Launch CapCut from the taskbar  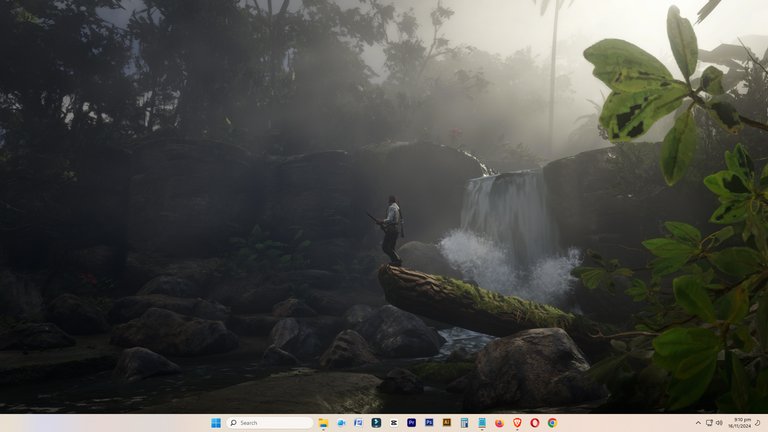[x=394, y=423]
